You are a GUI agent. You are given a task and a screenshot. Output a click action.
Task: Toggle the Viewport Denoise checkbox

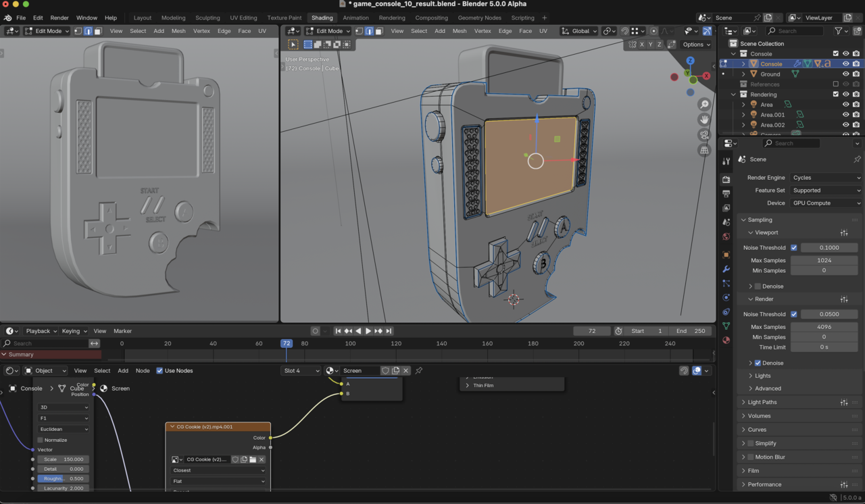point(758,286)
